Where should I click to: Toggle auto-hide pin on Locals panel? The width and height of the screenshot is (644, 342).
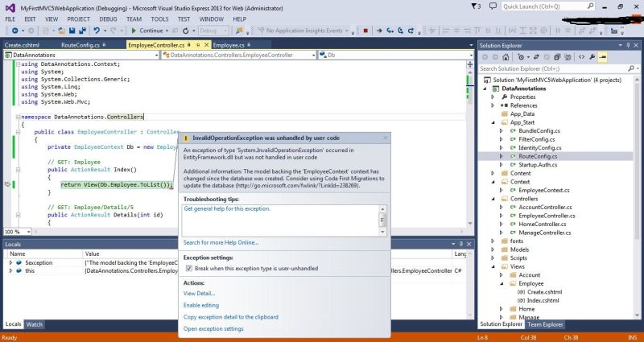click(x=461, y=245)
